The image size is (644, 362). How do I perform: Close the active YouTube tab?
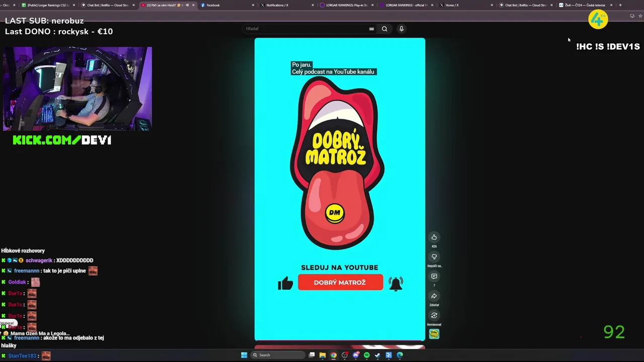193,5
